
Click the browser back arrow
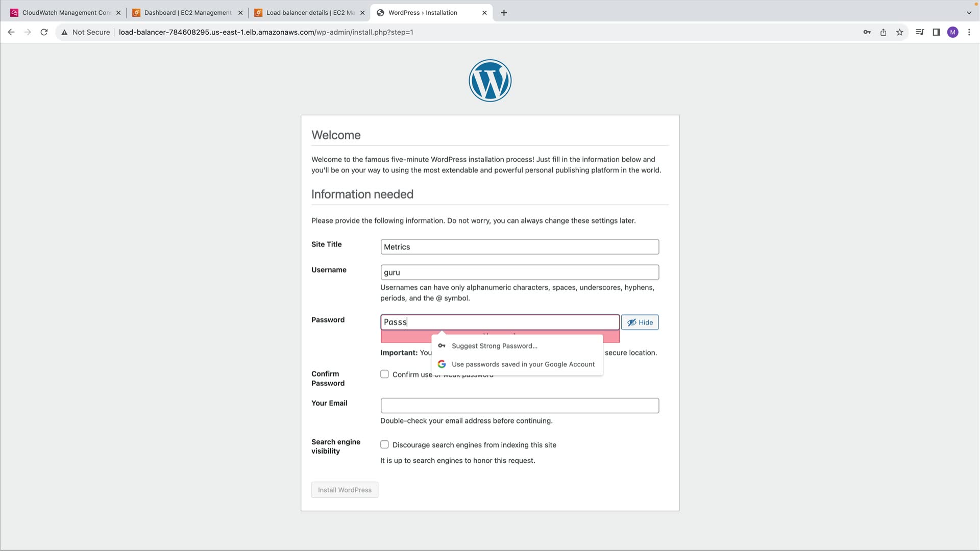tap(11, 32)
